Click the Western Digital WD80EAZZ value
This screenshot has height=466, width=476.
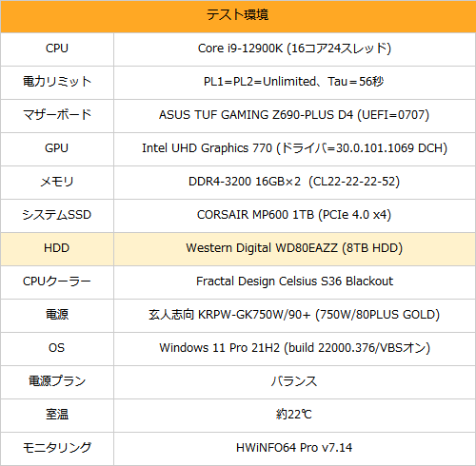(x=294, y=248)
